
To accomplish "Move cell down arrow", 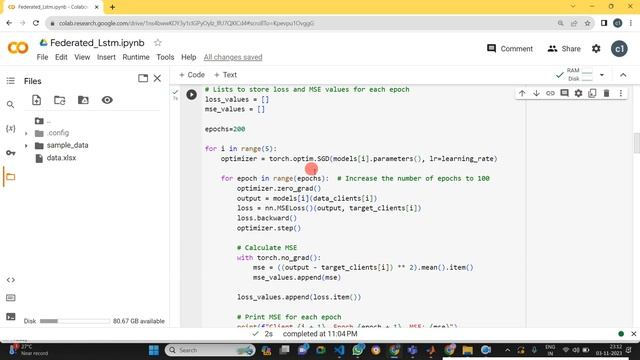I will point(536,93).
